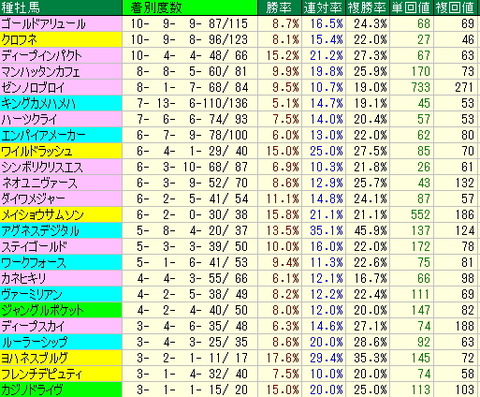Click エンパイアメーカー's 80 複回値 value
Image resolution: width=480 pixels, height=397 pixels.
pos(468,135)
